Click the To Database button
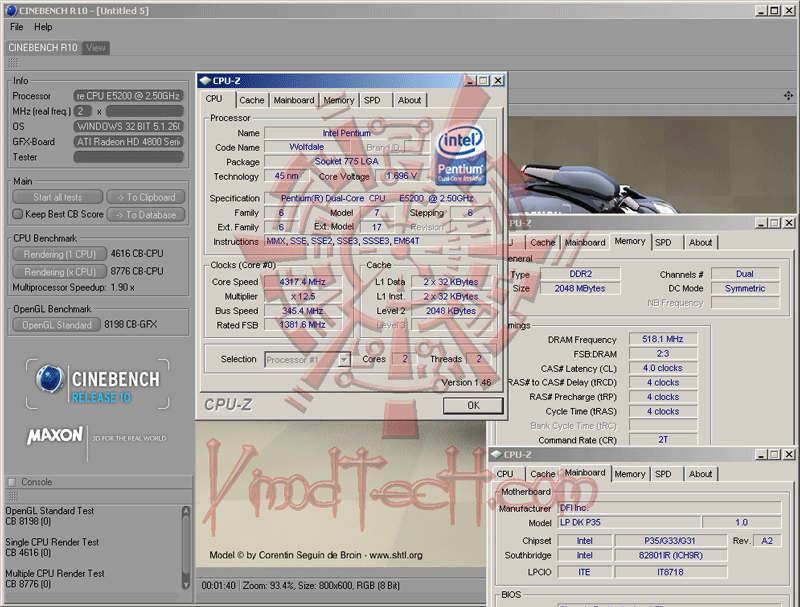Image resolution: width=800 pixels, height=607 pixels. pos(146,215)
